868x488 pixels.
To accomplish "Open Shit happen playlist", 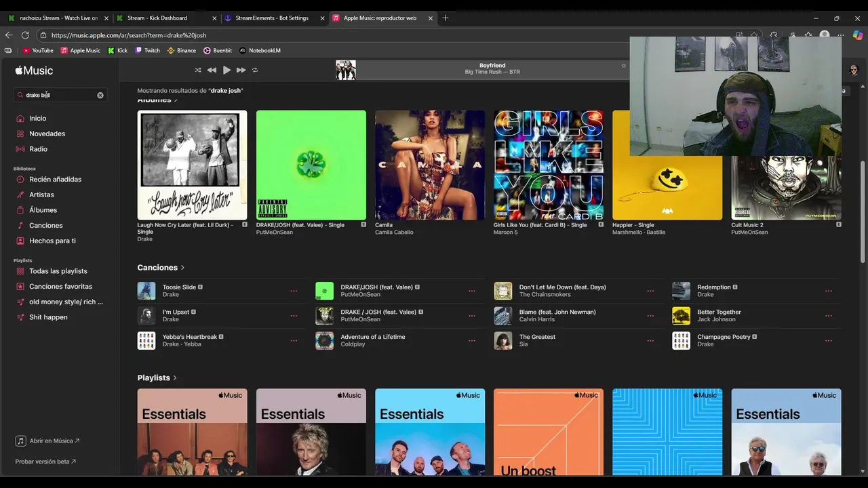I will (x=48, y=317).
